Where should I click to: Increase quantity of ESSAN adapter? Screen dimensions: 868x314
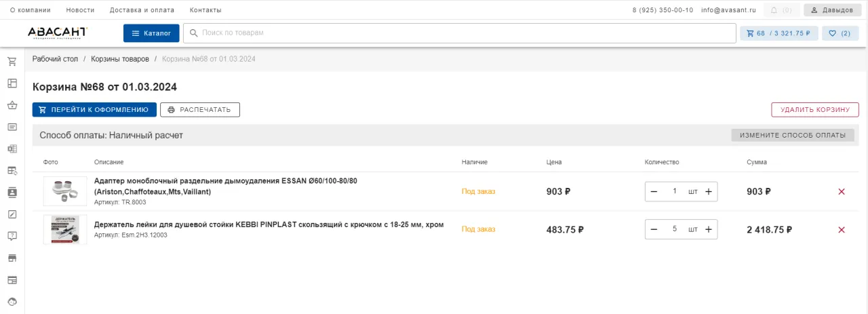tap(708, 192)
